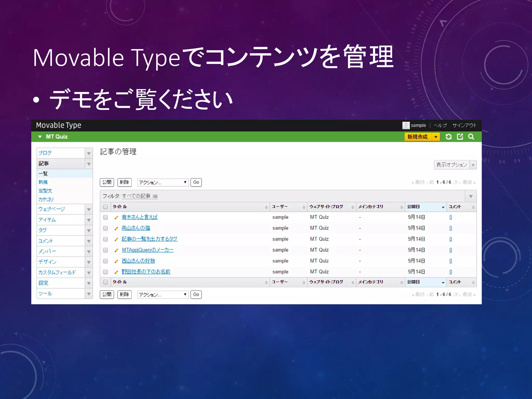Open the カスタムフィールド sidebar menu

pos(61,272)
